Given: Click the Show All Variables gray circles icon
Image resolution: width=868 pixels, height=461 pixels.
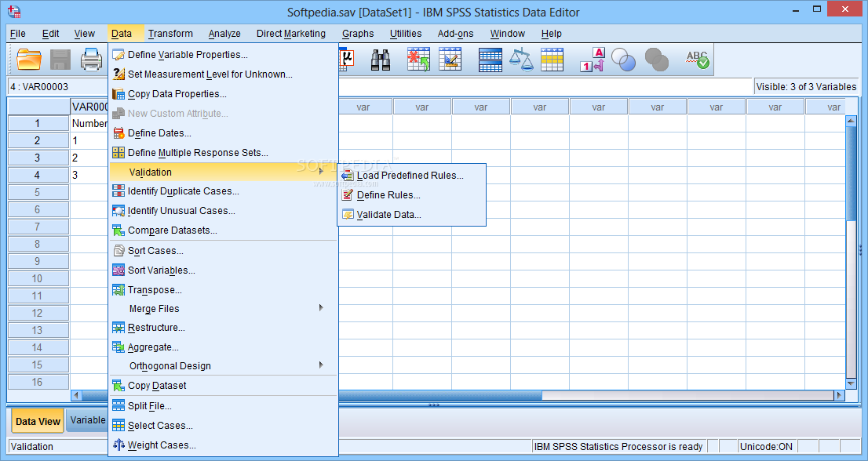Looking at the screenshot, I should pyautogui.click(x=657, y=60).
